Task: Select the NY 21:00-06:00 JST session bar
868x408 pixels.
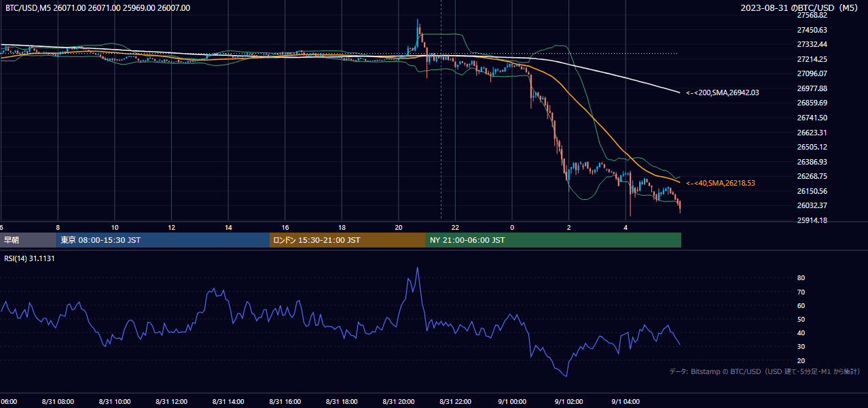Action: pos(554,240)
